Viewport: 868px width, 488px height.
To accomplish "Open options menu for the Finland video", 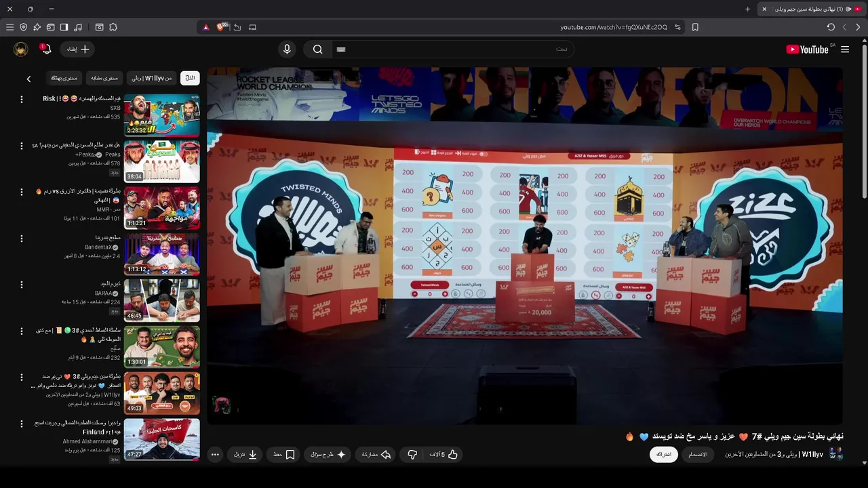I will (x=21, y=423).
